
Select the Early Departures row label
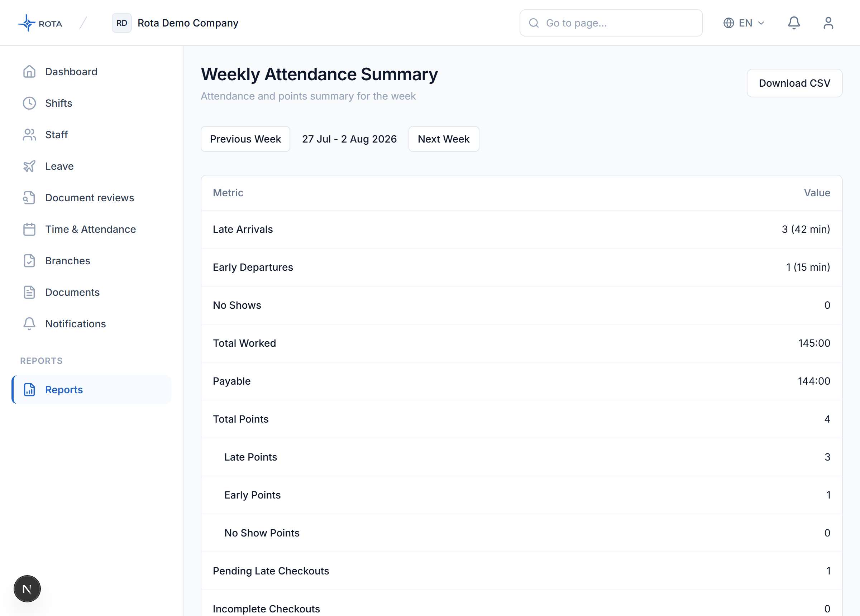pyautogui.click(x=253, y=267)
